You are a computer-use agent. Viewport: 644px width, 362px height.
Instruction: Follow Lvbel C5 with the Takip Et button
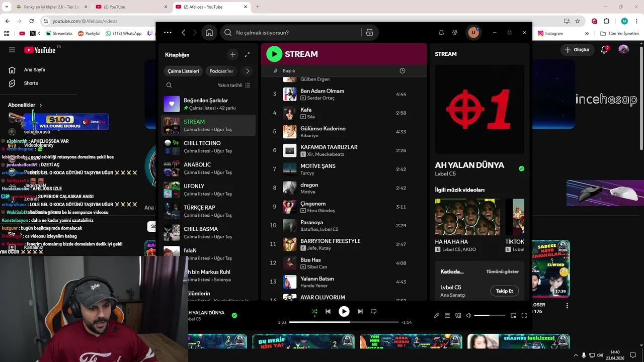tap(504, 291)
